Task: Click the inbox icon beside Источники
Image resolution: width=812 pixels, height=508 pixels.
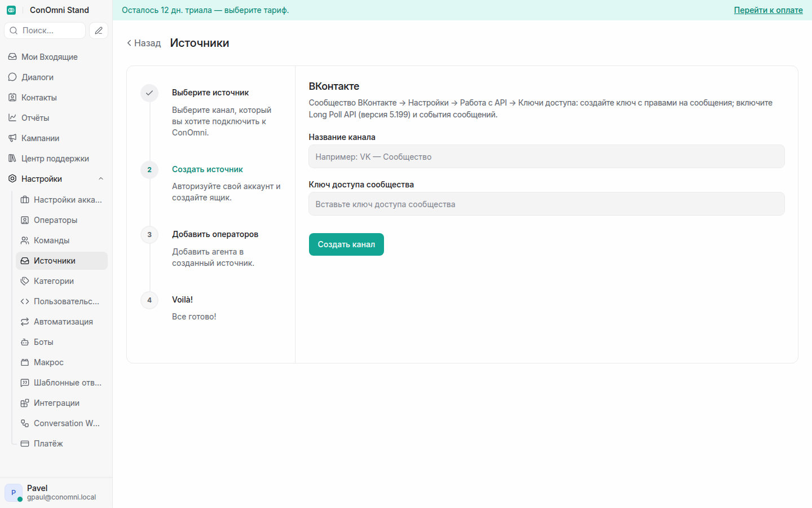Action: click(25, 261)
